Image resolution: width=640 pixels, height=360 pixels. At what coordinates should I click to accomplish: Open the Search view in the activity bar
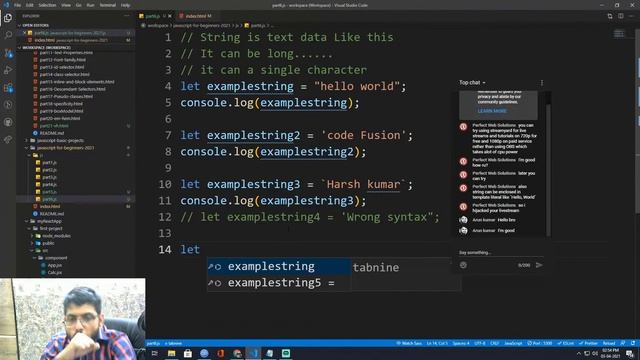pyautogui.click(x=8, y=35)
